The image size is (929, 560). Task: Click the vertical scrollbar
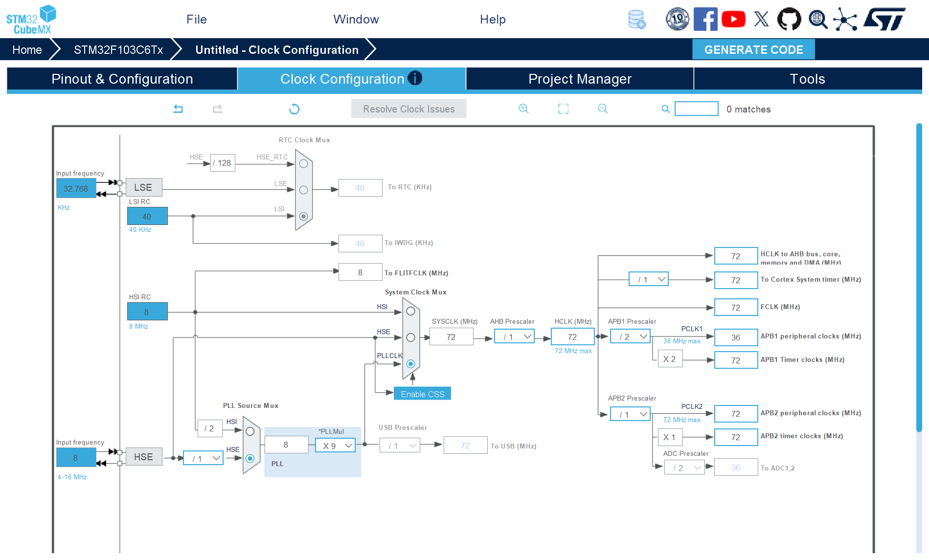pos(919,277)
